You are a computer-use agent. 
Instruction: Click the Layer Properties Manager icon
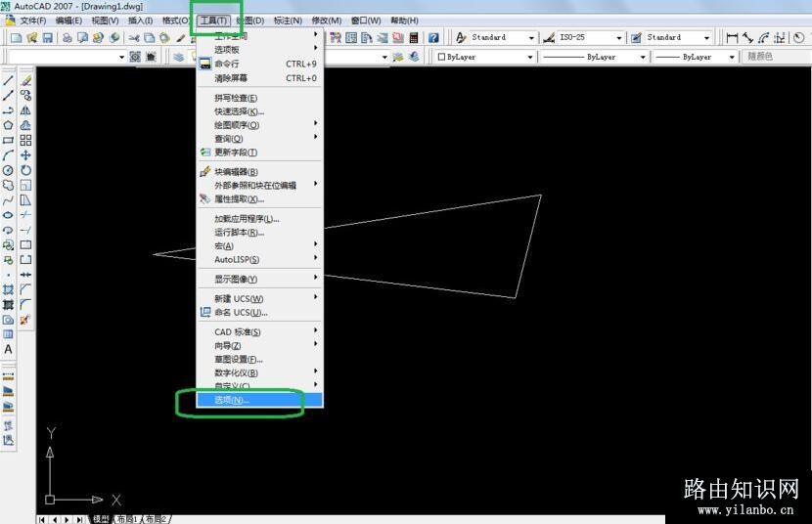179,57
